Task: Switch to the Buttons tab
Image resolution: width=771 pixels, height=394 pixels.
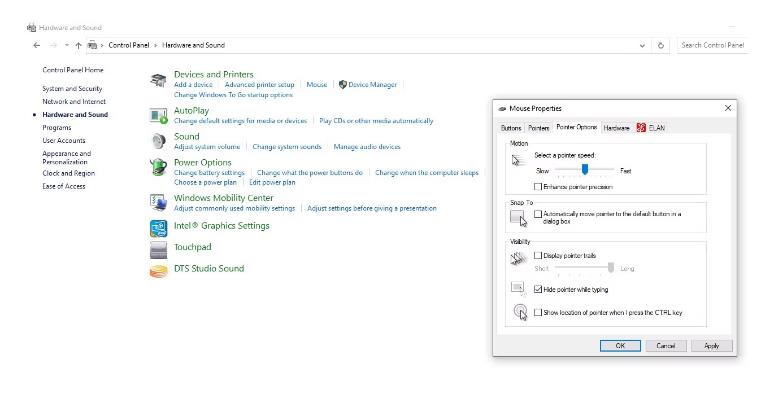Action: point(511,128)
